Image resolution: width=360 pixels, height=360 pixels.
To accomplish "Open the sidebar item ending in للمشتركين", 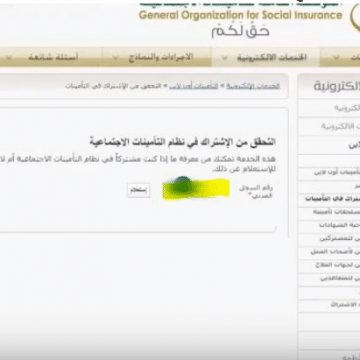I will pyautogui.click(x=340, y=239).
